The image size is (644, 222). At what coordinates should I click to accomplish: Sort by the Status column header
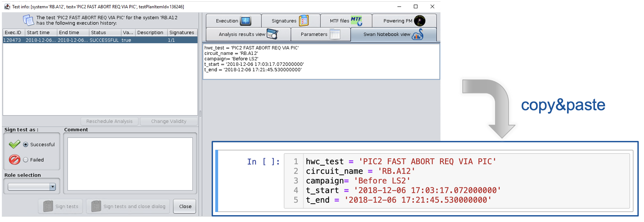(105, 33)
